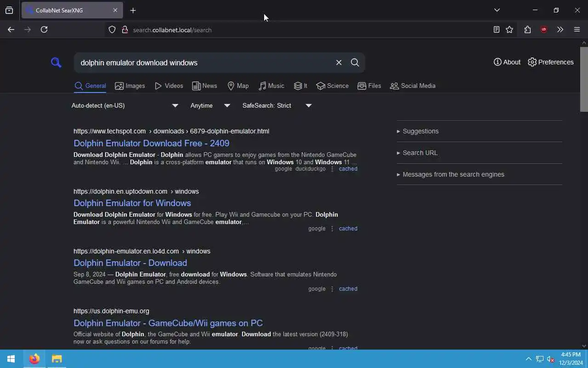Image resolution: width=588 pixels, height=368 pixels.
Task: Click the site connection lock icon
Action: [x=124, y=30]
